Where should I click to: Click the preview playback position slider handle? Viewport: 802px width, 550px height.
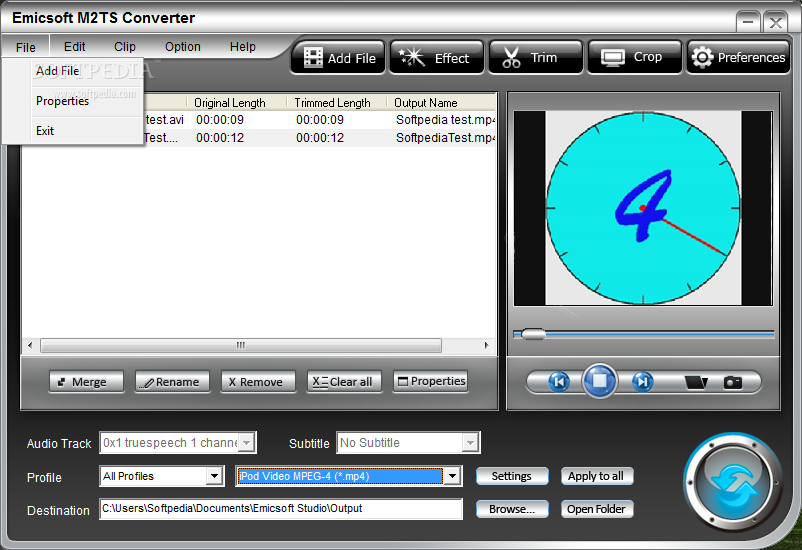pos(533,334)
